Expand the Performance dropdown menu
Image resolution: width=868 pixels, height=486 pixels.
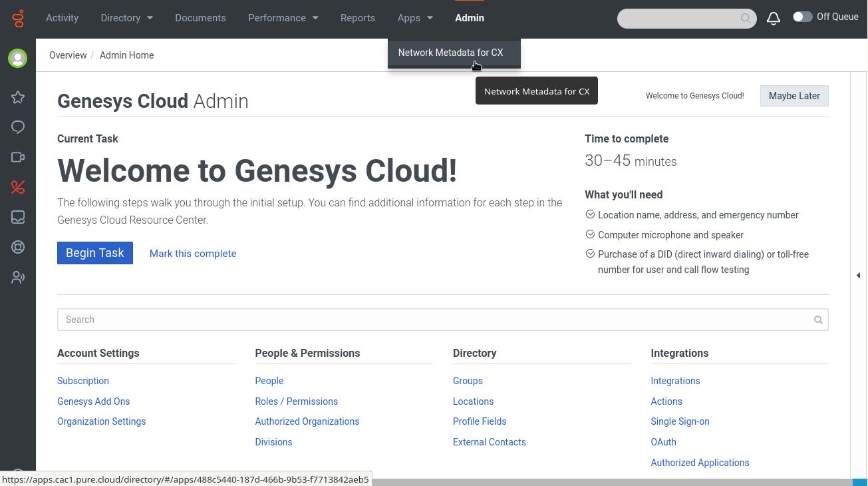[x=283, y=18]
